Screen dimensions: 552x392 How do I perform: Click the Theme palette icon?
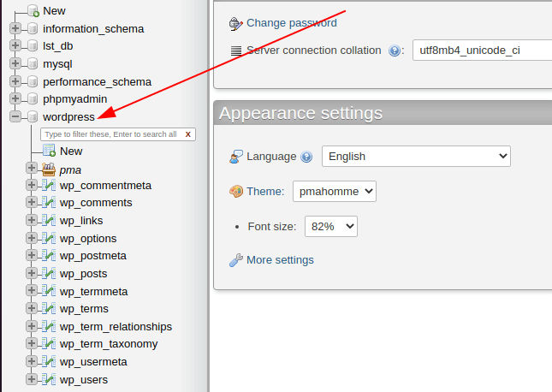click(236, 191)
